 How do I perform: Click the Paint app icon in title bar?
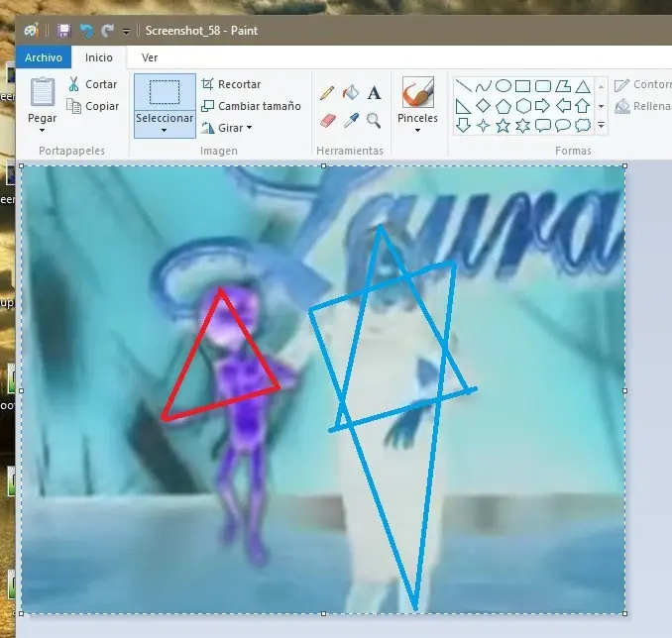tap(31, 31)
